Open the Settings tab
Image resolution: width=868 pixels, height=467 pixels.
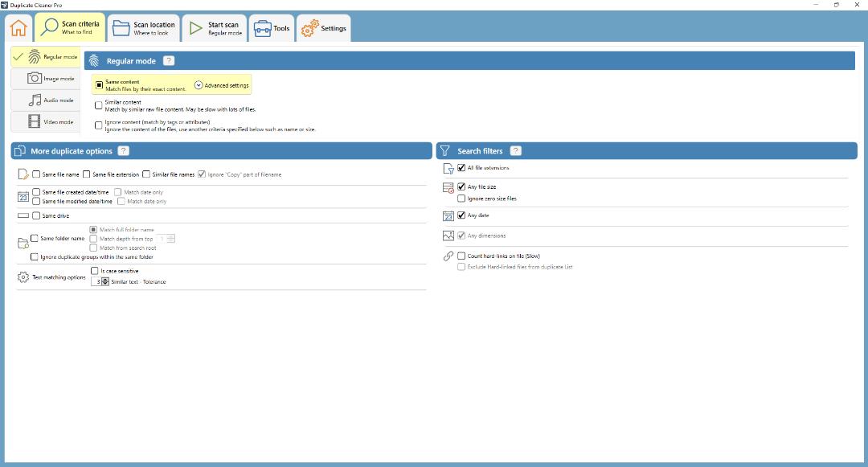[324, 28]
